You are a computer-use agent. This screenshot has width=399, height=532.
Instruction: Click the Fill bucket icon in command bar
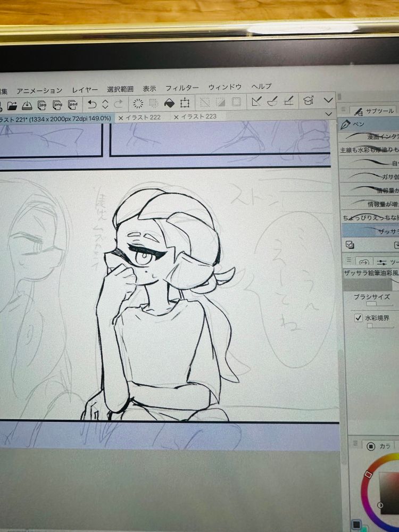coord(169,103)
